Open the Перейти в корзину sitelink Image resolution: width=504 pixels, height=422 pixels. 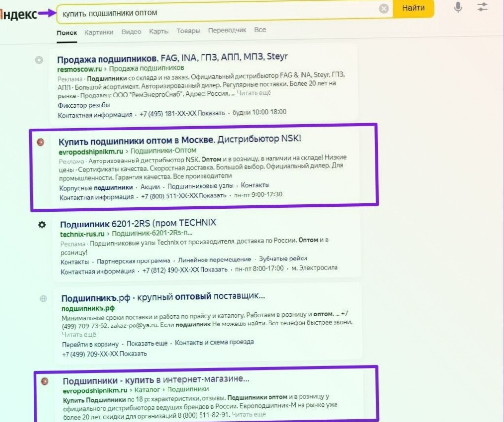(x=90, y=344)
